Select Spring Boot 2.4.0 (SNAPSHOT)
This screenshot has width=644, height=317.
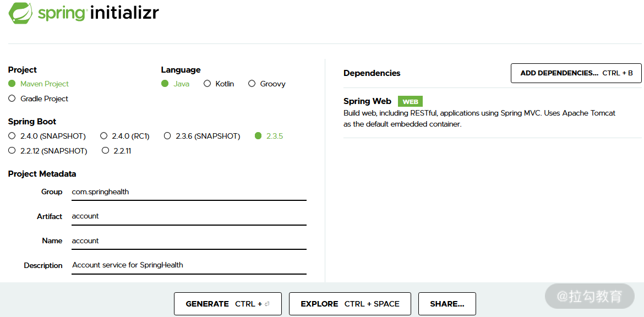[12, 136]
